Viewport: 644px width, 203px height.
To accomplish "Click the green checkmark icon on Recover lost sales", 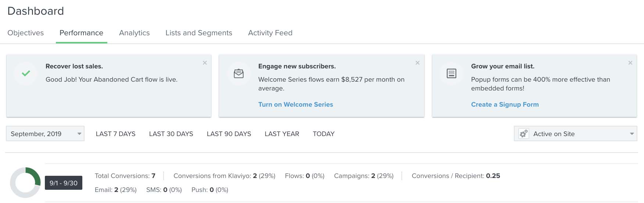I will pyautogui.click(x=26, y=74).
